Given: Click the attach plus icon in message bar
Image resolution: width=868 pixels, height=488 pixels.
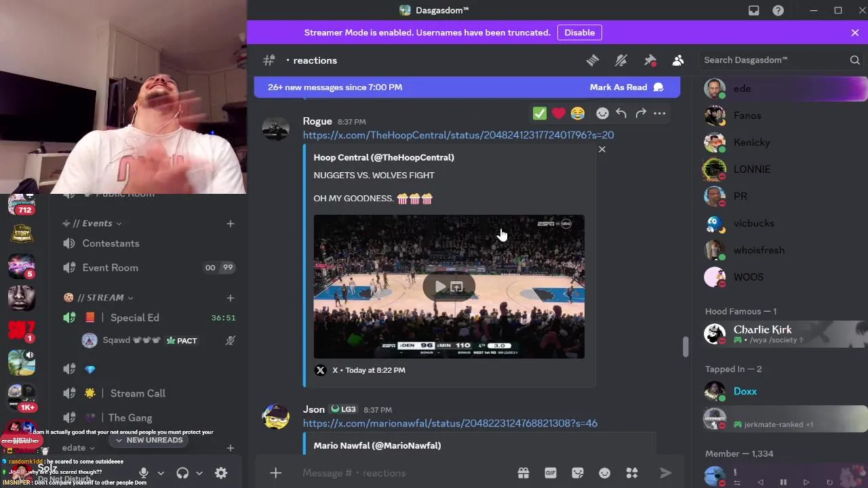Looking at the screenshot, I should pos(275,473).
